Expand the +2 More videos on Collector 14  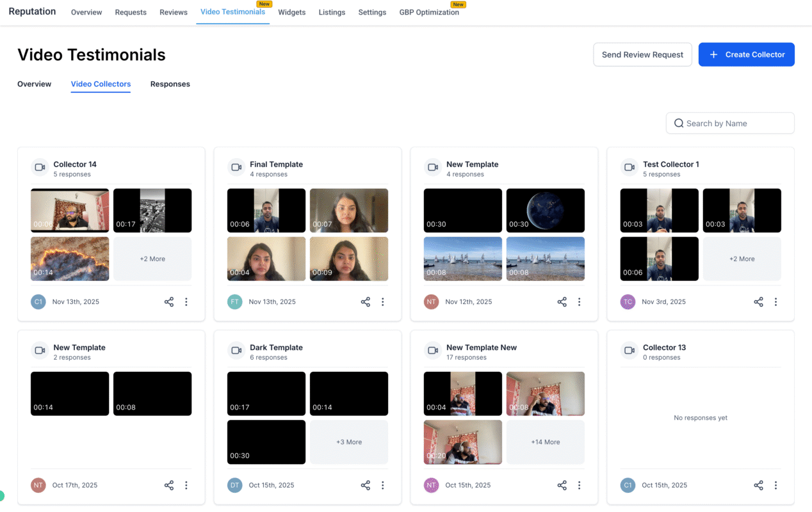tap(152, 259)
